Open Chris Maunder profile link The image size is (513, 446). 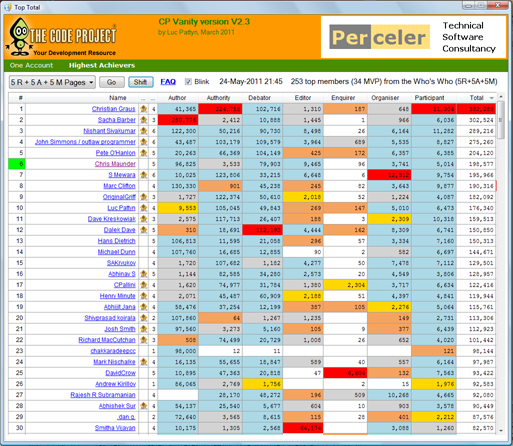115,164
